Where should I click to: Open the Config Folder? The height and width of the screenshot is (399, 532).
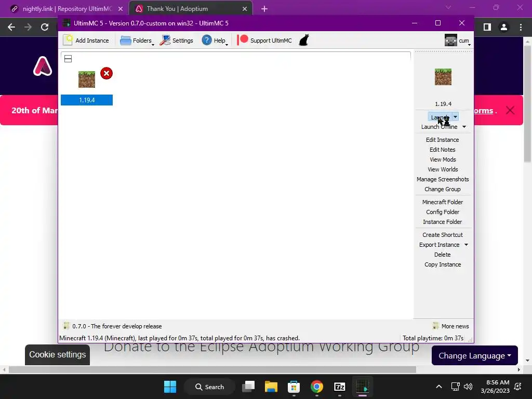tap(443, 212)
